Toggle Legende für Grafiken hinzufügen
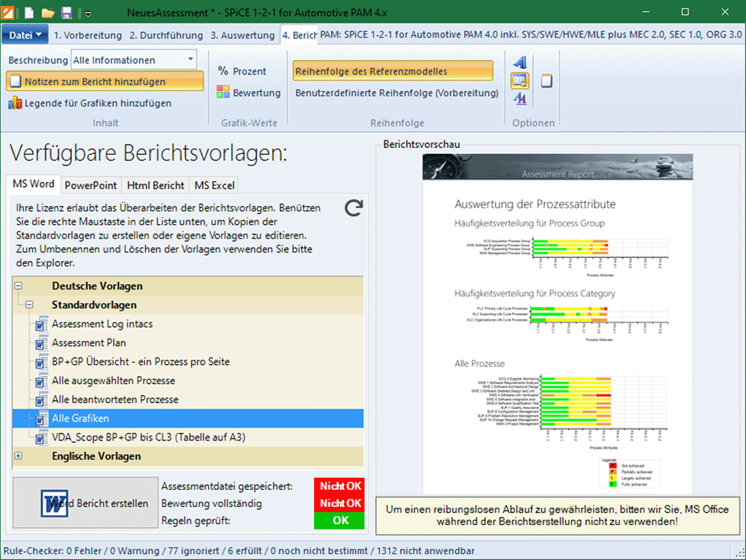Viewport: 746px width, 560px height. click(90, 102)
